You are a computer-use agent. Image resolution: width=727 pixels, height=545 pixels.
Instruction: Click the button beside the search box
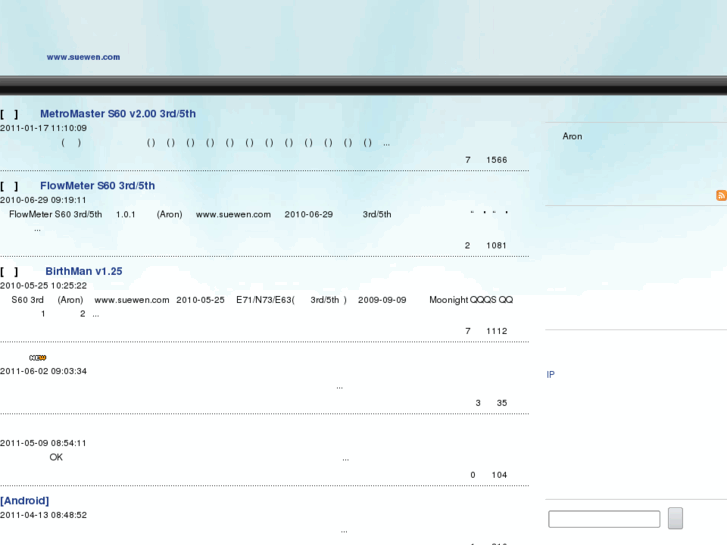pos(675,518)
